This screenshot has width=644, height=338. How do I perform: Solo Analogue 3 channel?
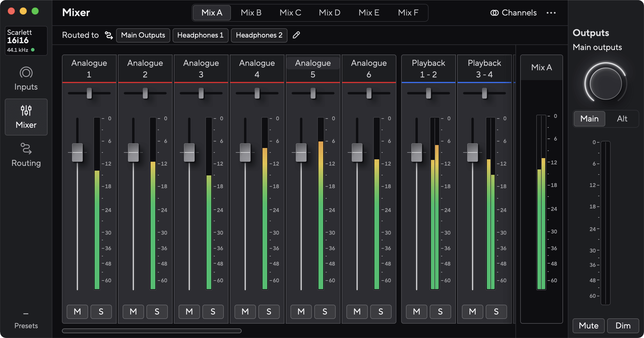click(213, 312)
